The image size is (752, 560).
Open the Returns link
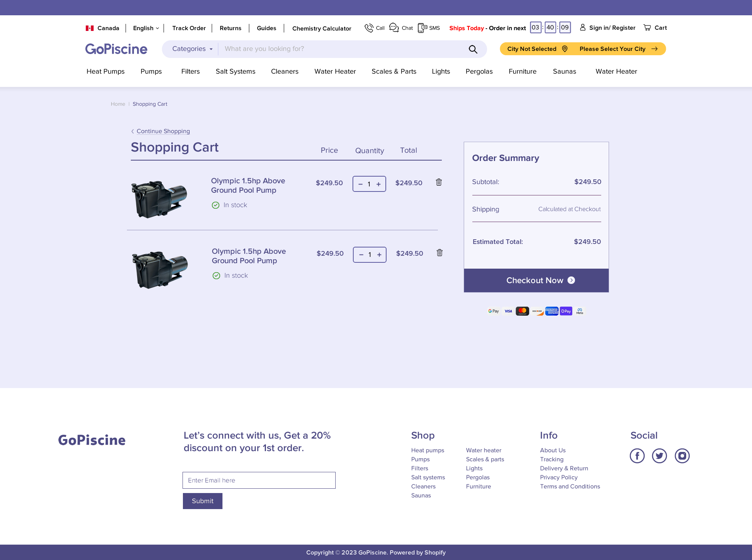coord(230,28)
